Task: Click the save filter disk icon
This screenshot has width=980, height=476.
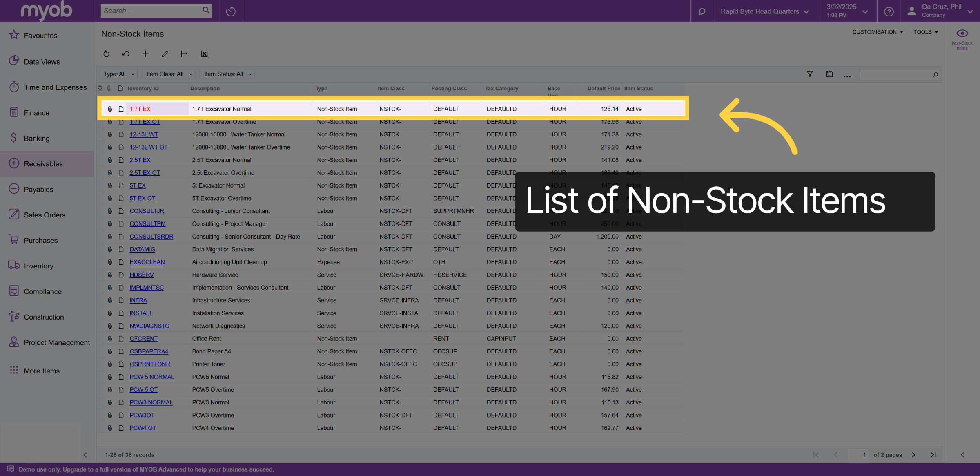Action: [829, 74]
